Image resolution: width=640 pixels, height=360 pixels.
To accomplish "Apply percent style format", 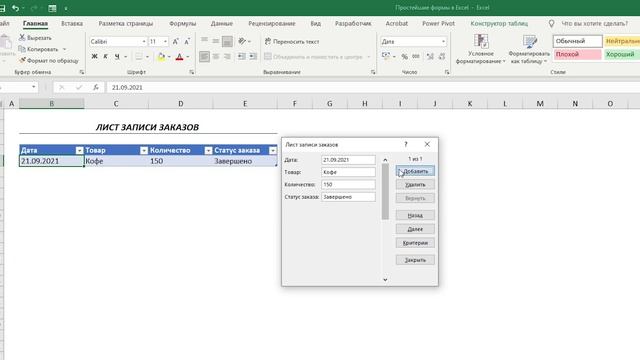I will point(404,56).
